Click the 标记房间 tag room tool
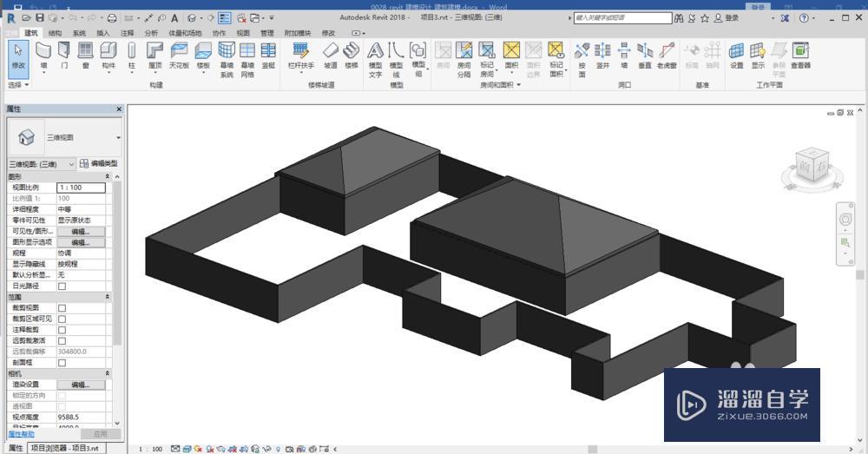This screenshot has width=868, height=454. (487, 60)
